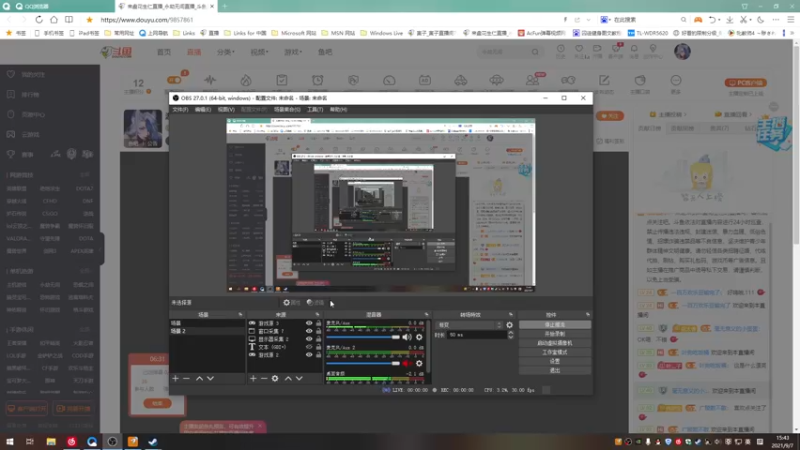Open transition properties gear icon
This screenshot has height=450, width=800.
point(509,325)
